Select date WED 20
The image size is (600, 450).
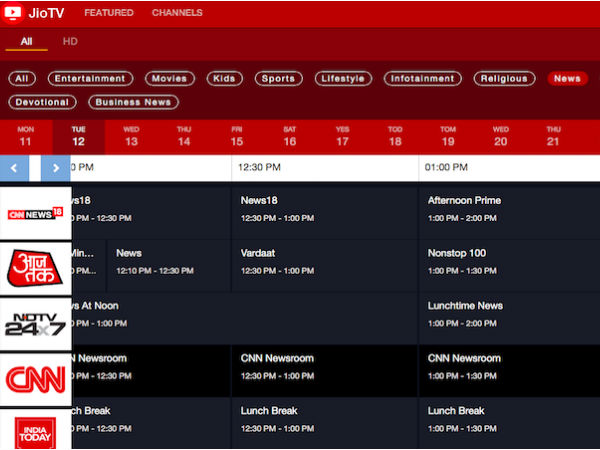[501, 137]
